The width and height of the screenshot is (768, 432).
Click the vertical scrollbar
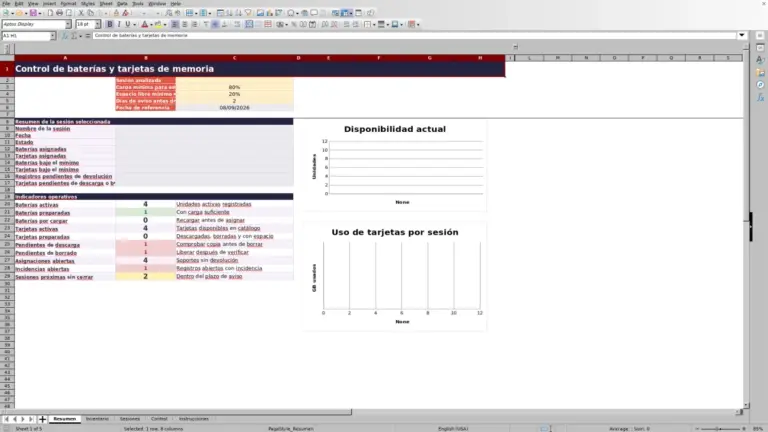click(x=746, y=226)
